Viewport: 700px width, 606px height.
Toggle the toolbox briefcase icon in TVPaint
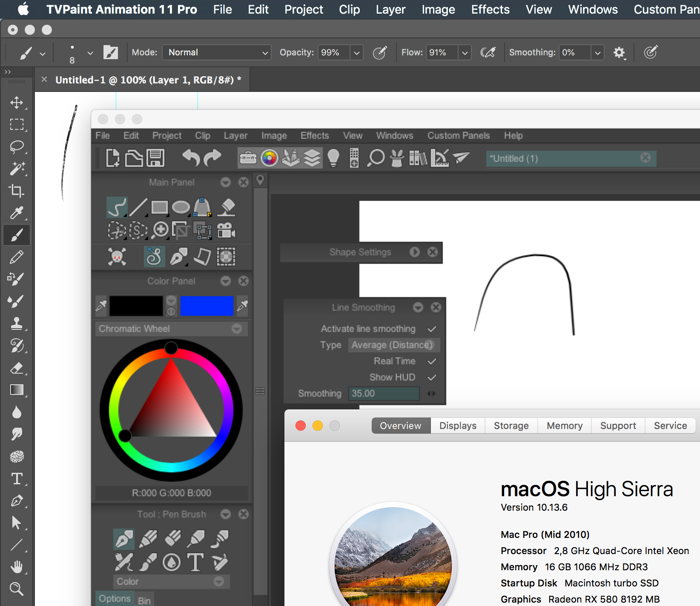248,158
